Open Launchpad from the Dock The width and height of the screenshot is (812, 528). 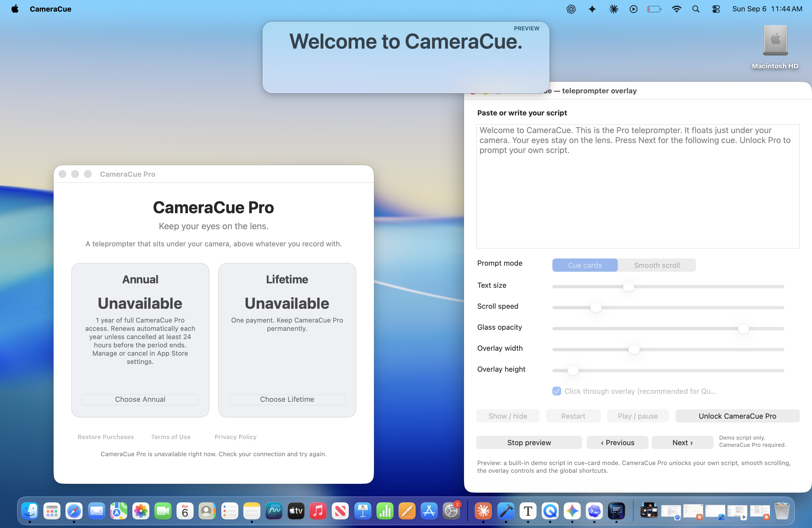point(52,511)
